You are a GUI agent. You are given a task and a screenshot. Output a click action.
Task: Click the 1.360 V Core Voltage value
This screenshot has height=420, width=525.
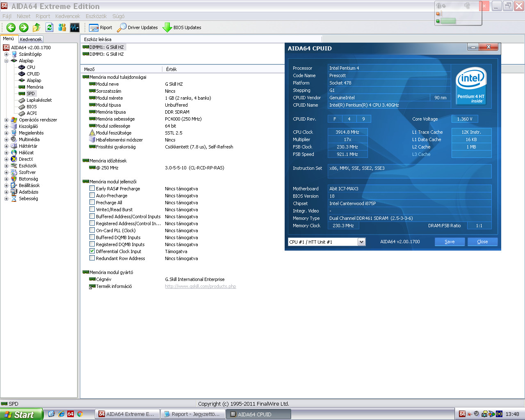[465, 119]
